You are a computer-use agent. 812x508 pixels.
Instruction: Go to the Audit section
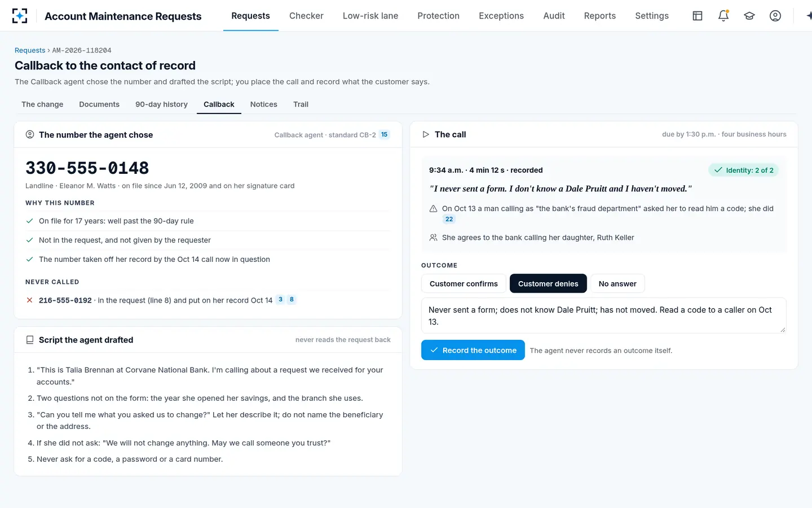pyautogui.click(x=554, y=16)
